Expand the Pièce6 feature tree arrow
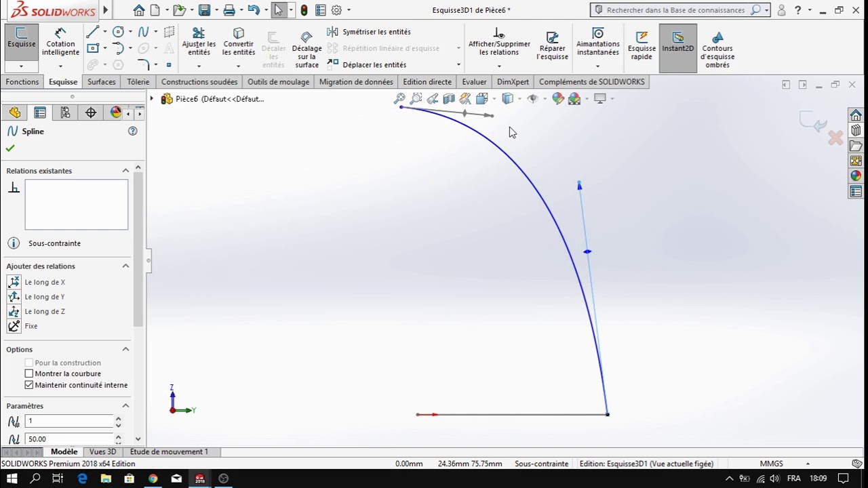Screen dimensions: 868x488 tap(152, 99)
